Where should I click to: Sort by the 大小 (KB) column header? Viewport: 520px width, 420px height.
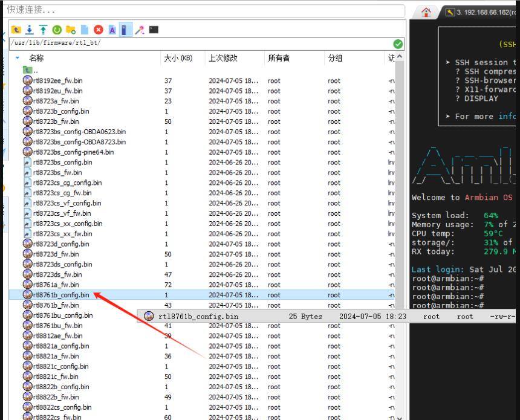pos(178,58)
